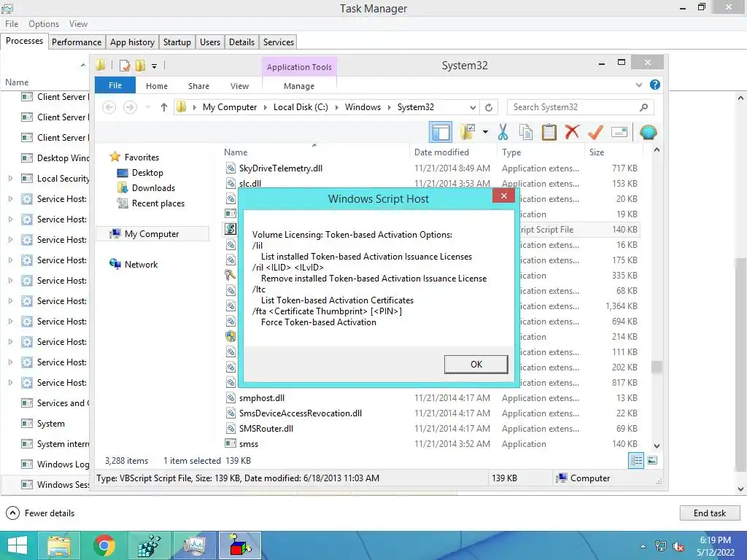Open File Explorer from the taskbar
747x560 pixels.
coord(58,545)
